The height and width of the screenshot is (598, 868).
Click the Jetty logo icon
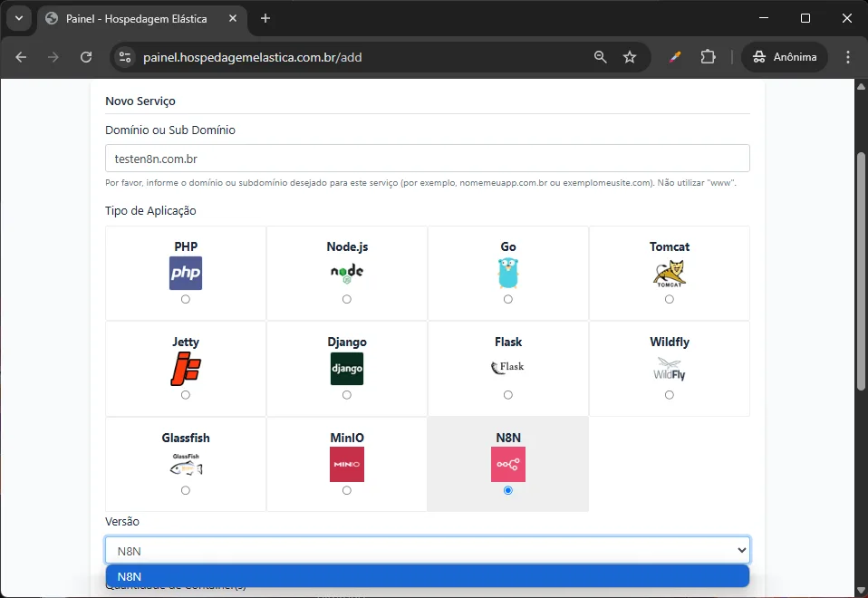186,369
